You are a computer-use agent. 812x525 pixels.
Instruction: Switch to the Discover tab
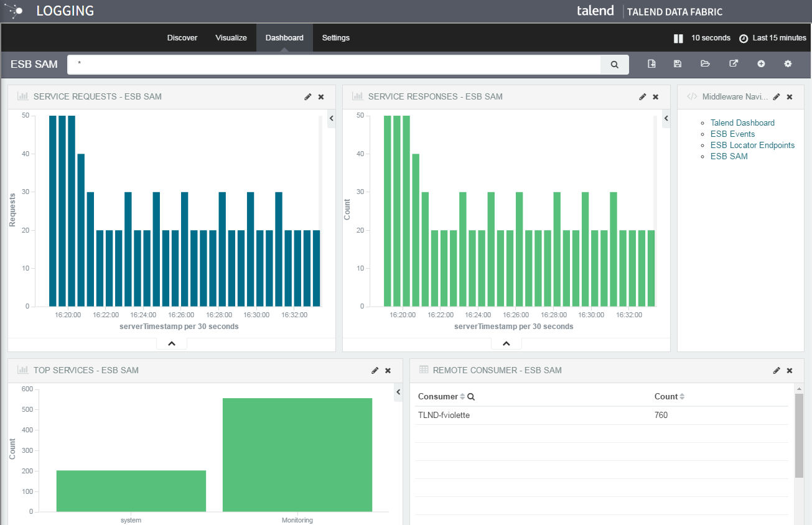click(182, 38)
